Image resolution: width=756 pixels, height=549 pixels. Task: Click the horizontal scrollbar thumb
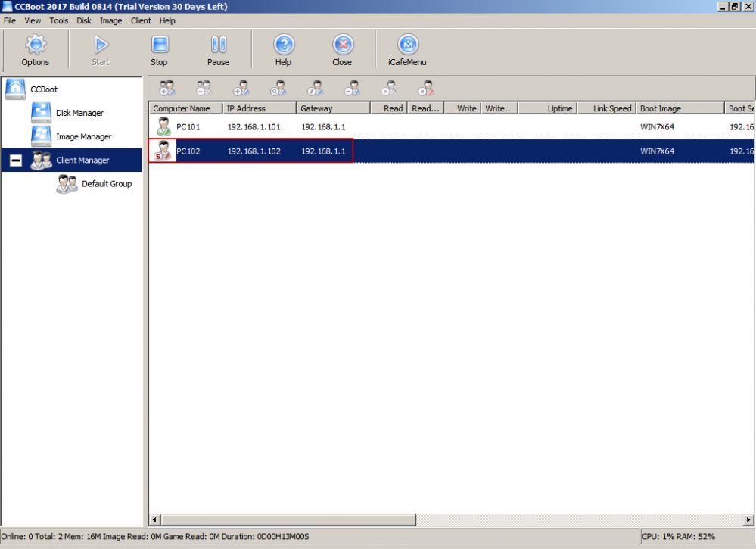[288, 520]
